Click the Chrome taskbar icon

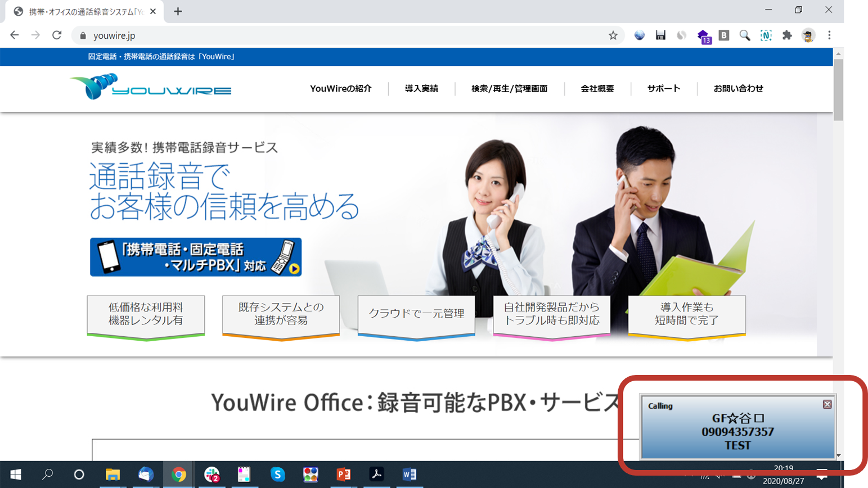(x=179, y=475)
